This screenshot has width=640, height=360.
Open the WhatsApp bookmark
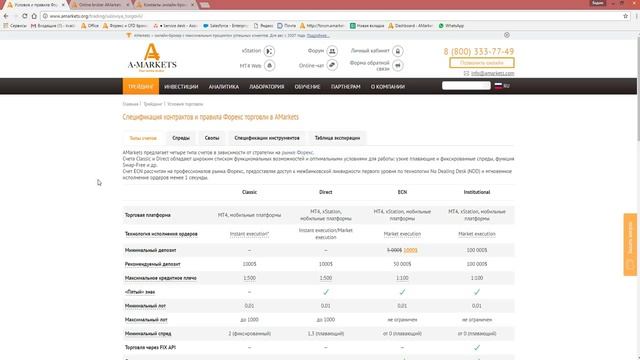451,26
